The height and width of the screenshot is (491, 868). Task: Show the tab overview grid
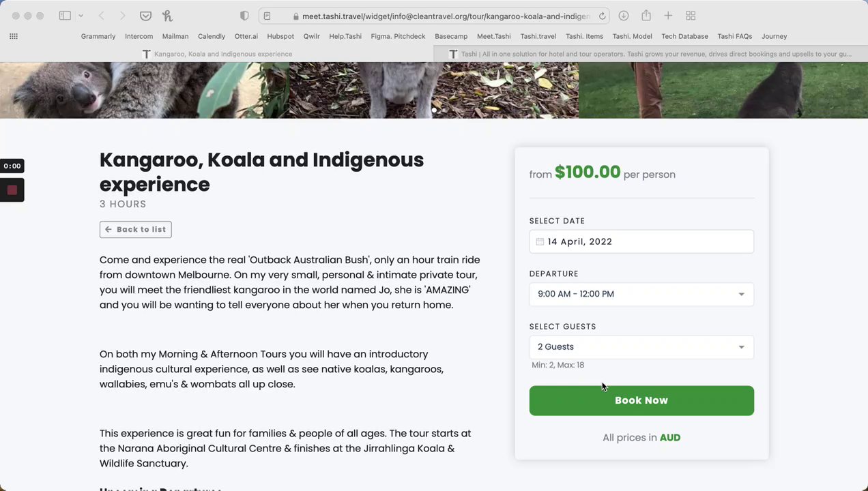[x=691, y=16]
